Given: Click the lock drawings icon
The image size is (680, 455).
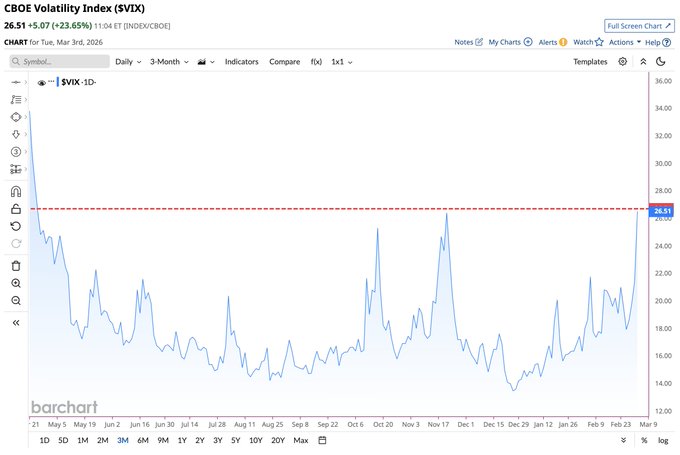Looking at the screenshot, I should point(15,209).
